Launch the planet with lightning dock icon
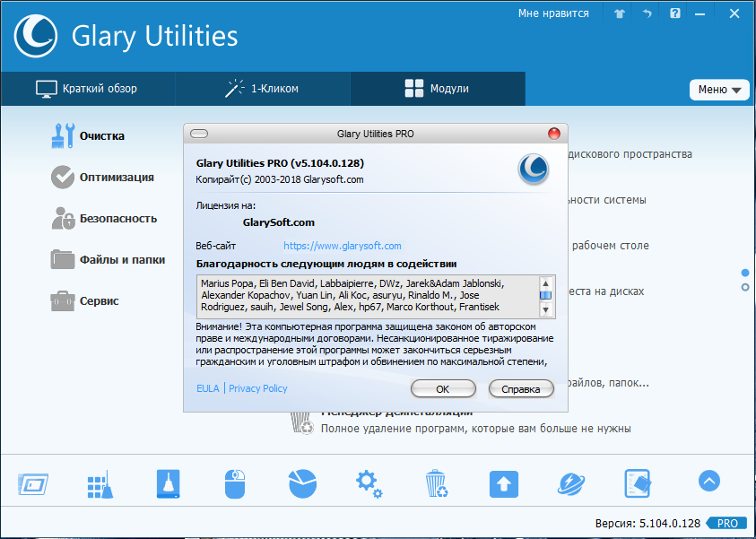The width and height of the screenshot is (756, 539). pos(571,483)
